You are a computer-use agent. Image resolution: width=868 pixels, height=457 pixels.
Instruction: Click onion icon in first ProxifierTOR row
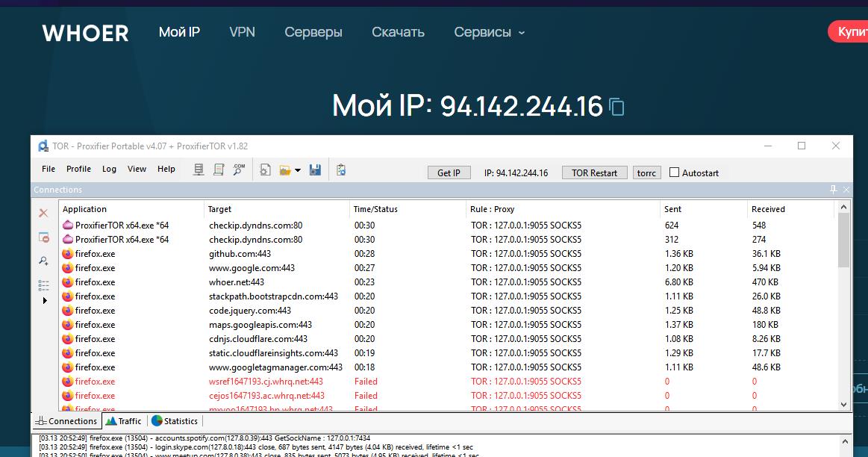pyautogui.click(x=67, y=225)
